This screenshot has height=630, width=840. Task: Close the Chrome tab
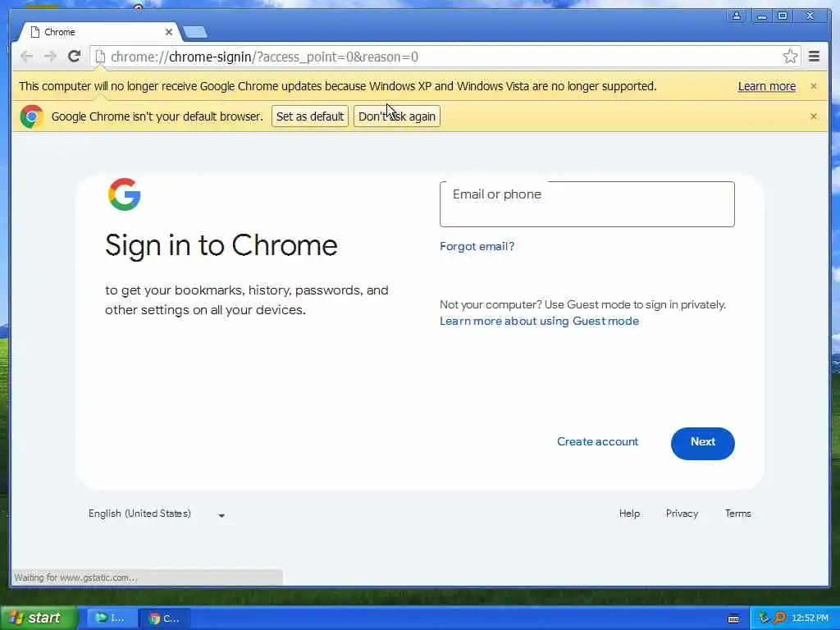click(169, 32)
